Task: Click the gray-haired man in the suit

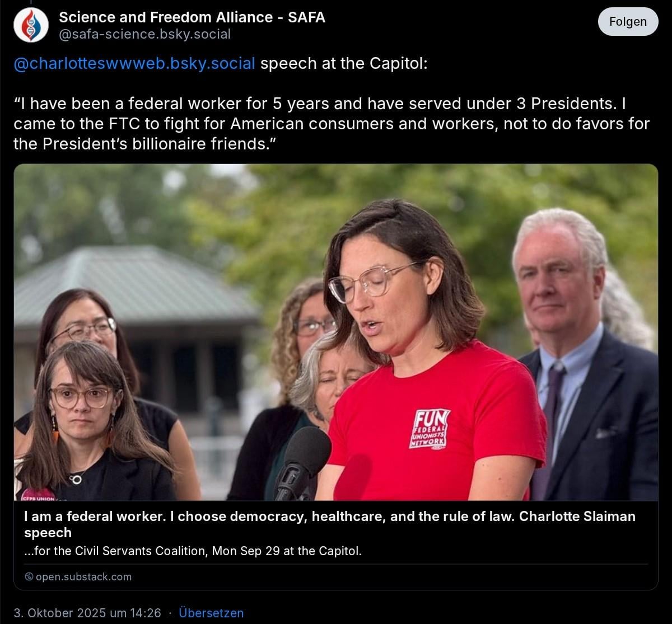Action: pyautogui.click(x=582, y=358)
